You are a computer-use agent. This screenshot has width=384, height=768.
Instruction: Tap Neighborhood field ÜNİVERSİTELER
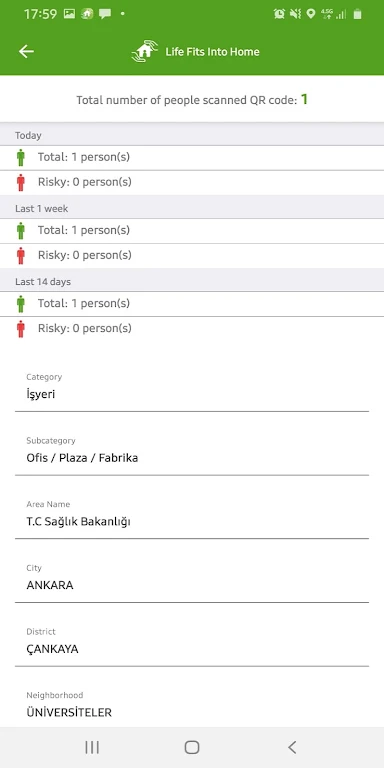point(192,705)
